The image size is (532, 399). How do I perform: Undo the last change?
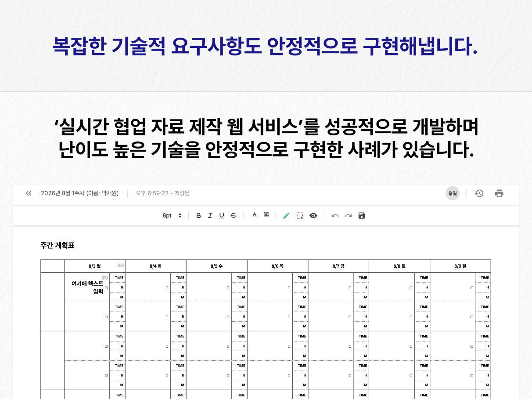(335, 215)
